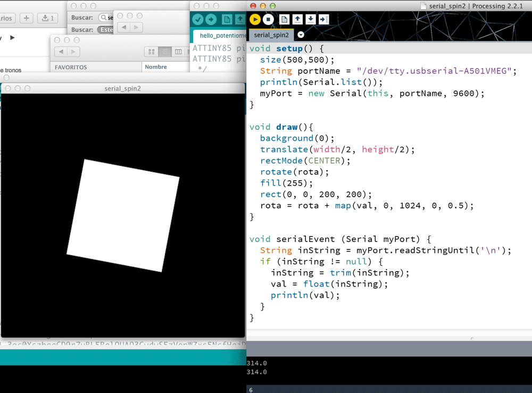Click forward arrow in small gray window
Viewport: 532px width, 393px height.
(x=136, y=28)
